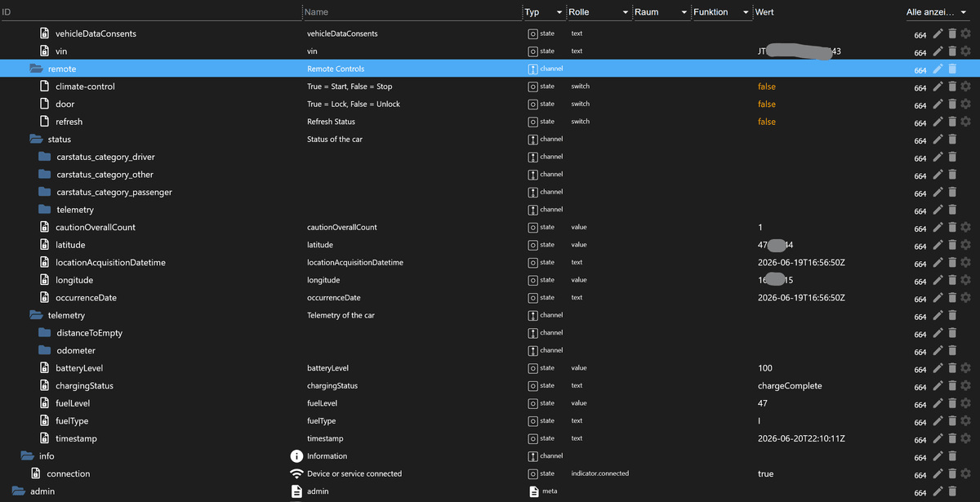The image size is (980, 502).
Task: Collapse the remote folder
Action: (x=36, y=69)
